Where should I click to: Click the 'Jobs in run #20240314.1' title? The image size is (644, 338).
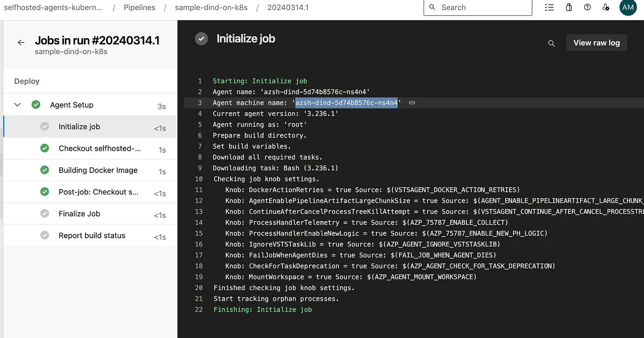[x=97, y=40]
